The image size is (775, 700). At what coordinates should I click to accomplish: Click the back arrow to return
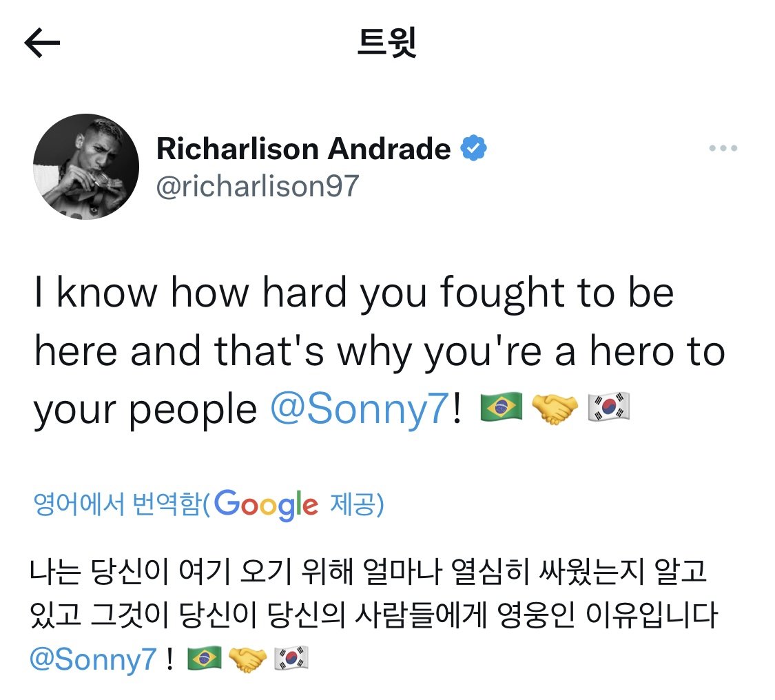[41, 43]
